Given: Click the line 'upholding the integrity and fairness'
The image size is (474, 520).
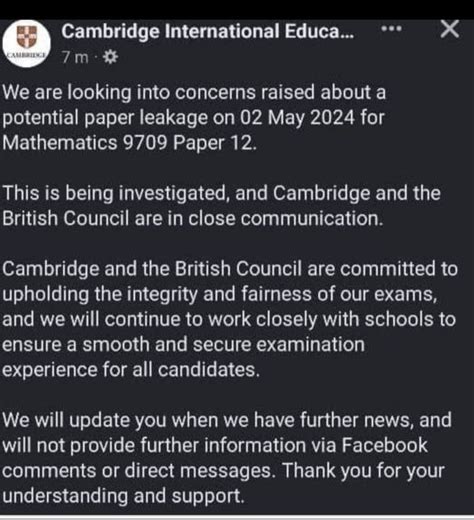Looking at the screenshot, I should pyautogui.click(x=220, y=294).
